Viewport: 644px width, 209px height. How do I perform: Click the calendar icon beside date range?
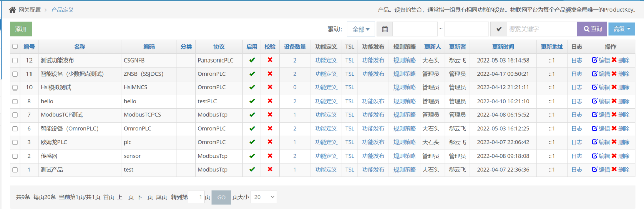[385, 29]
